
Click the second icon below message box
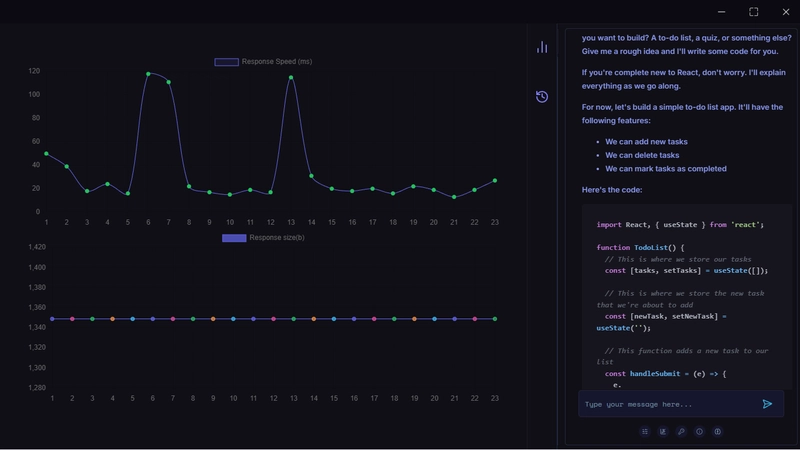[663, 432]
